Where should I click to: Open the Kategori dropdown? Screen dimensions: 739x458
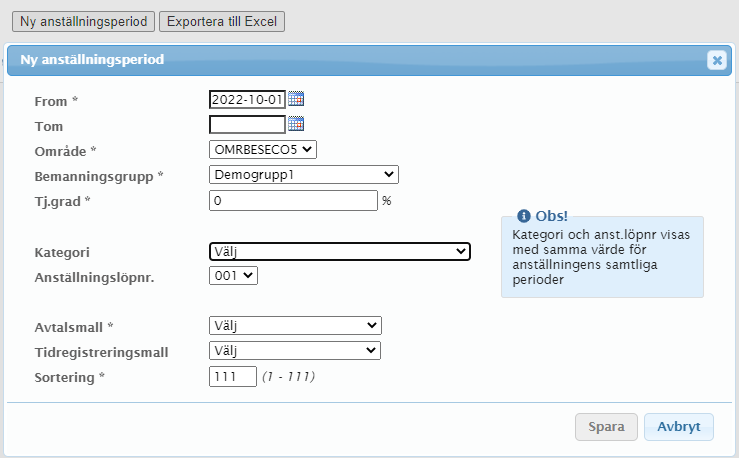click(340, 252)
